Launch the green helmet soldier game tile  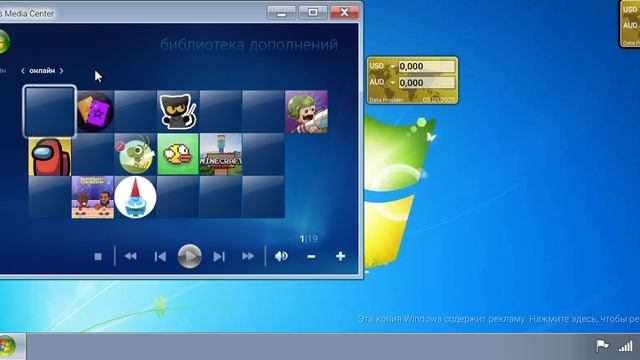pos(306,111)
